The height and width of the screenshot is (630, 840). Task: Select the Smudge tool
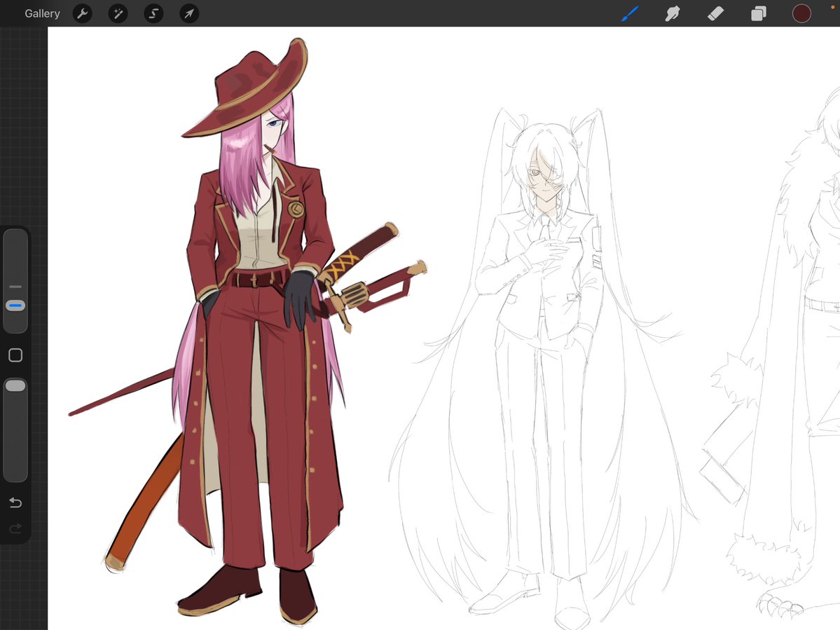[673, 13]
